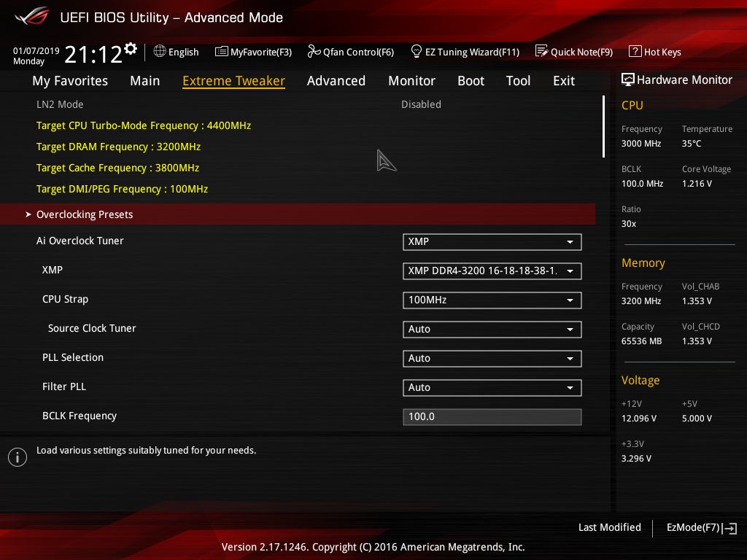
Task: Open the Boot tab
Action: tap(471, 81)
